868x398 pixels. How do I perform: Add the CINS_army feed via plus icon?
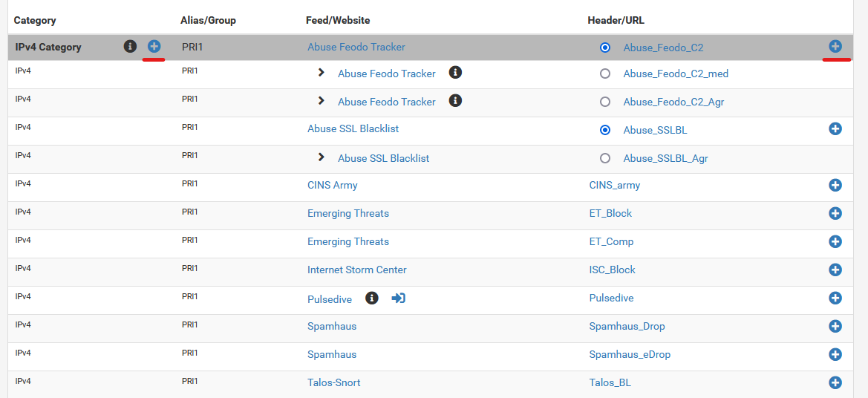coord(835,185)
